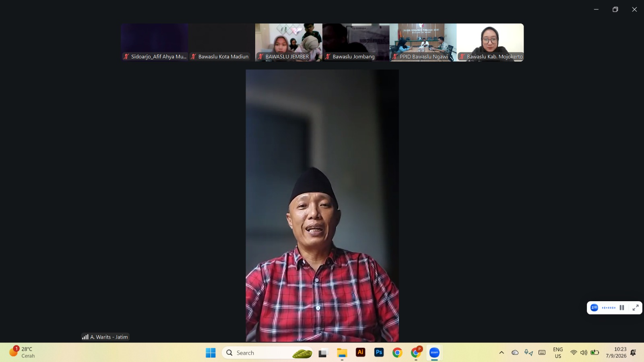Open Google Chrome from the taskbar
The width and height of the screenshot is (644, 362).
(397, 353)
